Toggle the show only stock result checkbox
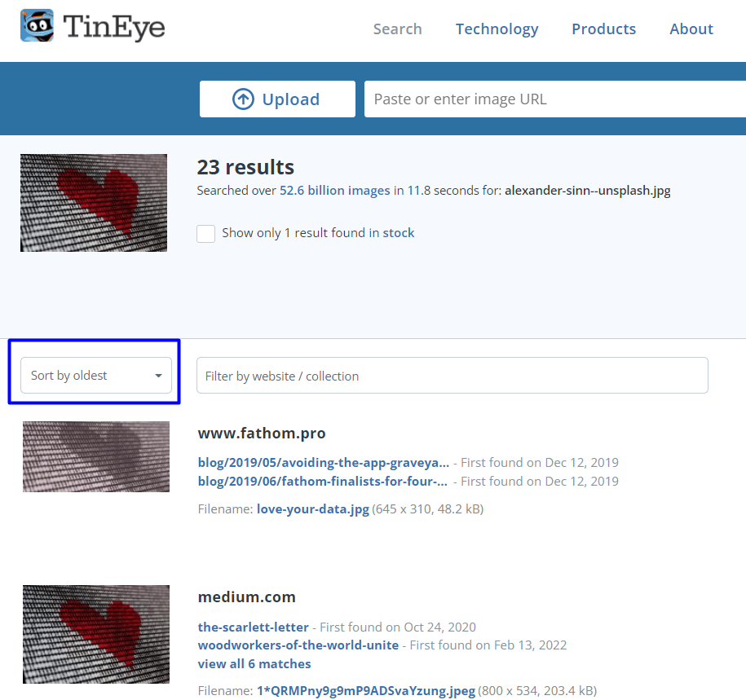Image resolution: width=746 pixels, height=700 pixels. [x=206, y=233]
